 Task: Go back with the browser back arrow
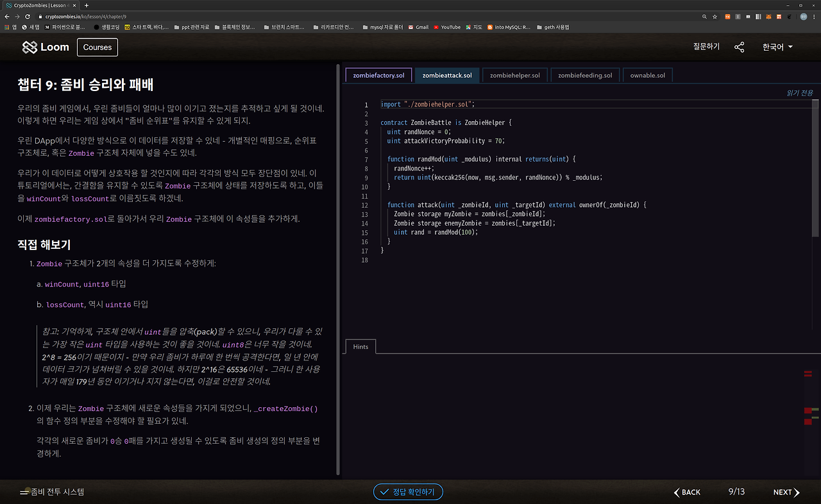6,16
